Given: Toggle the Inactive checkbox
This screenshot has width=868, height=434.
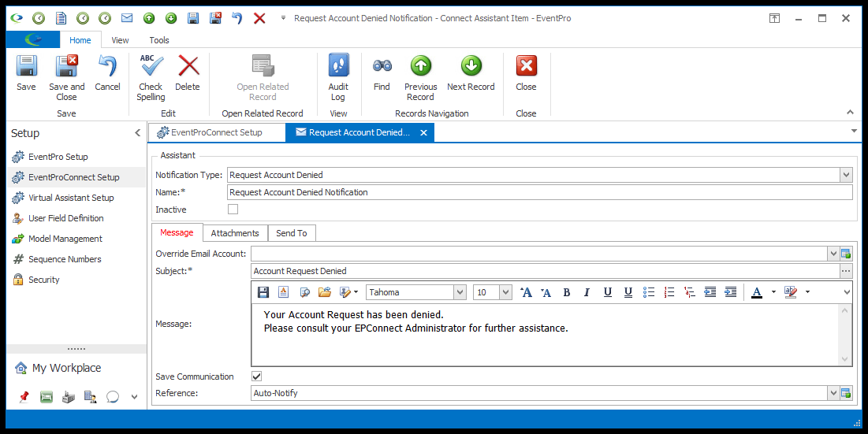Looking at the screenshot, I should 233,209.
